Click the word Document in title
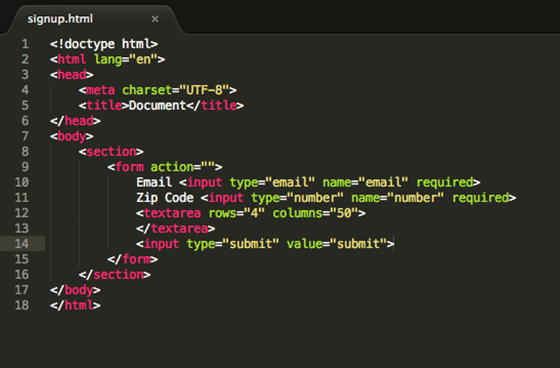The image size is (560, 368). pos(158,105)
